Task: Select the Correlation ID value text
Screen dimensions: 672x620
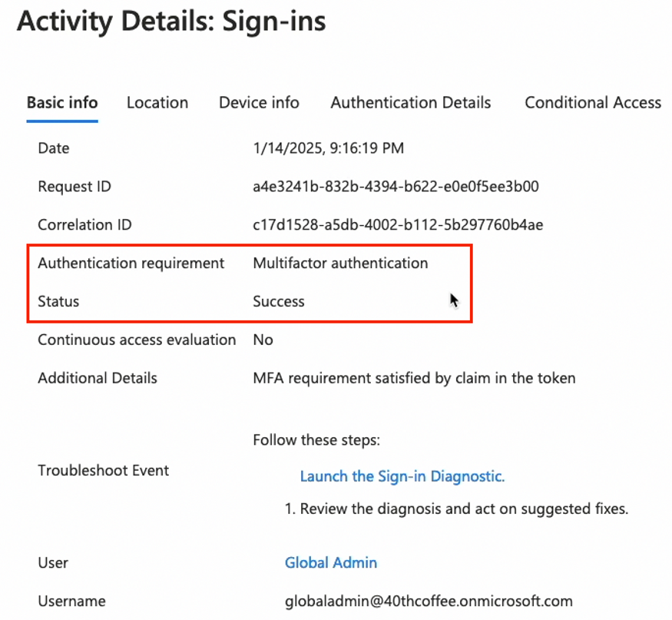Action: point(398,224)
